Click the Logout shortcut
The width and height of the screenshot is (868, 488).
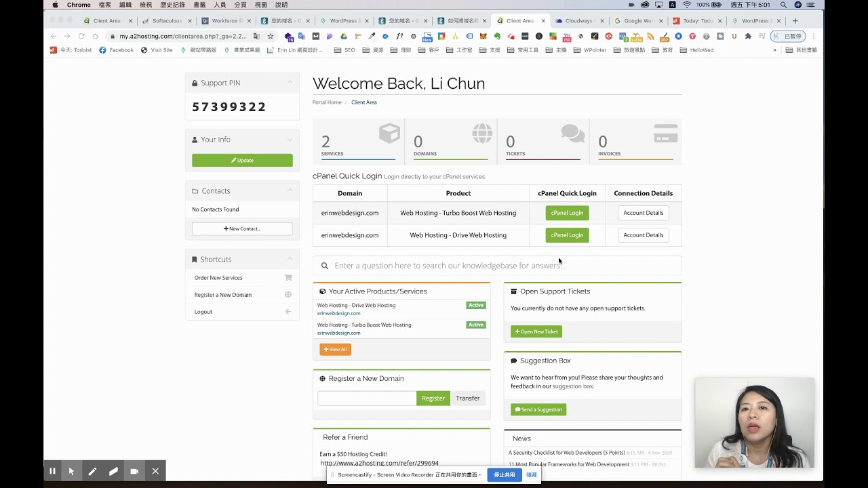203,312
